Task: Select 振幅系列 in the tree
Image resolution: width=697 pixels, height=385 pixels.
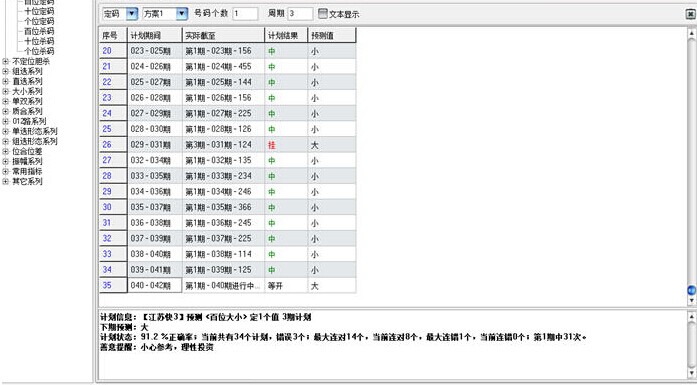Action: coord(27,161)
